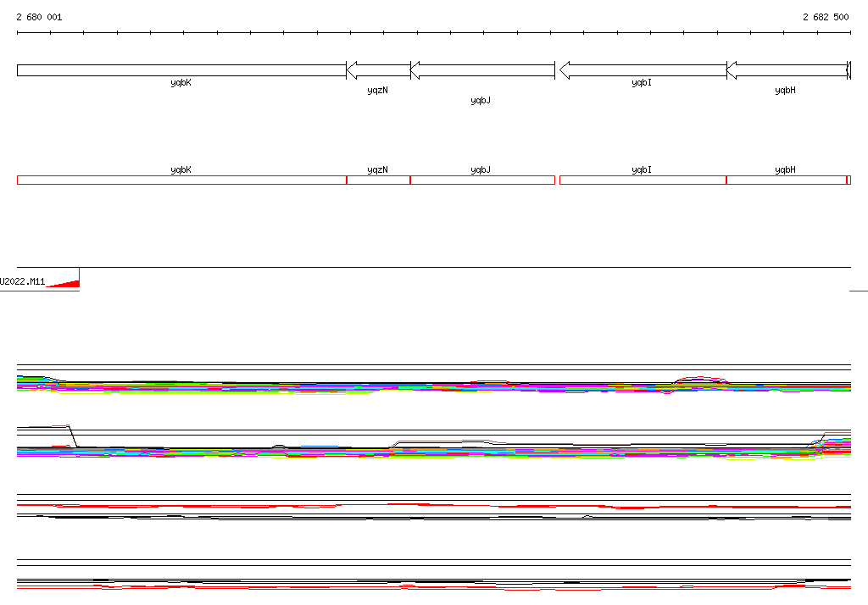Select the red yqzN annotation box
This screenshot has height=605, width=868.
pyautogui.click(x=379, y=180)
